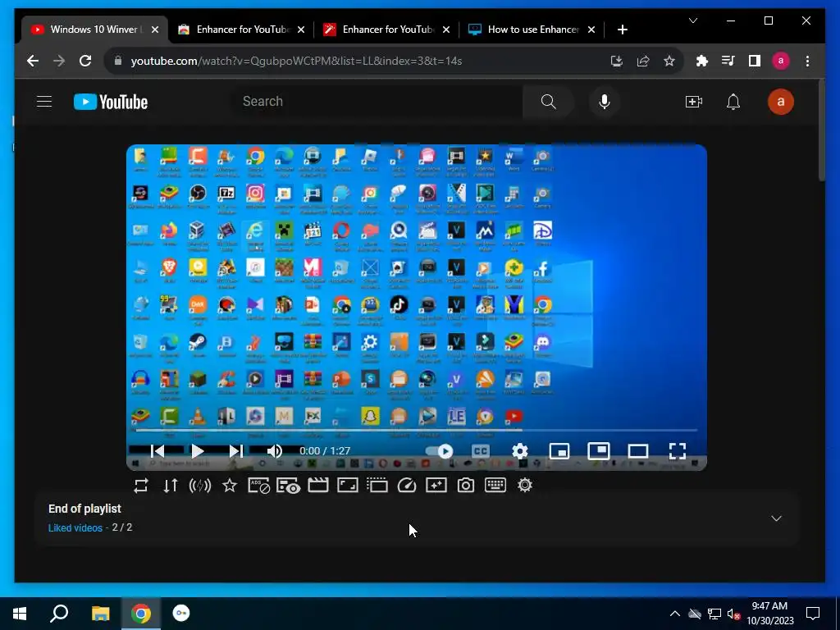Click the muted speaker tray icon

[x=733, y=614]
